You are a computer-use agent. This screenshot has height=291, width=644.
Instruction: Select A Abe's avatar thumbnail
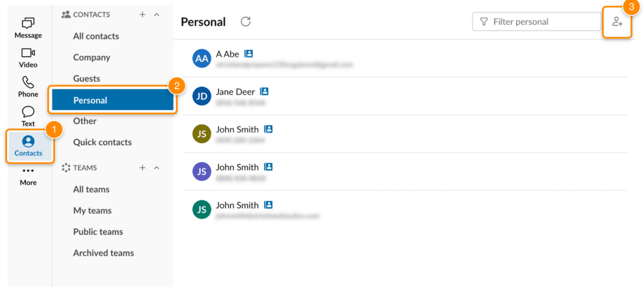(201, 58)
